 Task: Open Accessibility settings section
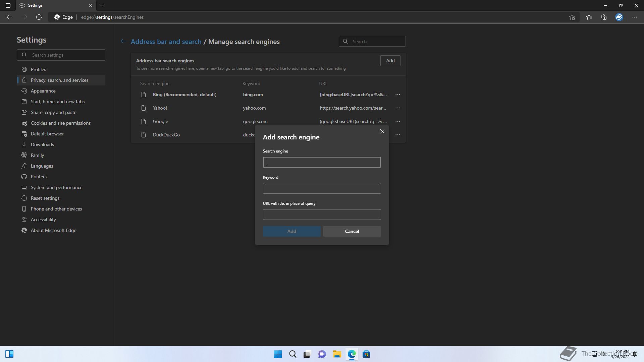[61, 220]
